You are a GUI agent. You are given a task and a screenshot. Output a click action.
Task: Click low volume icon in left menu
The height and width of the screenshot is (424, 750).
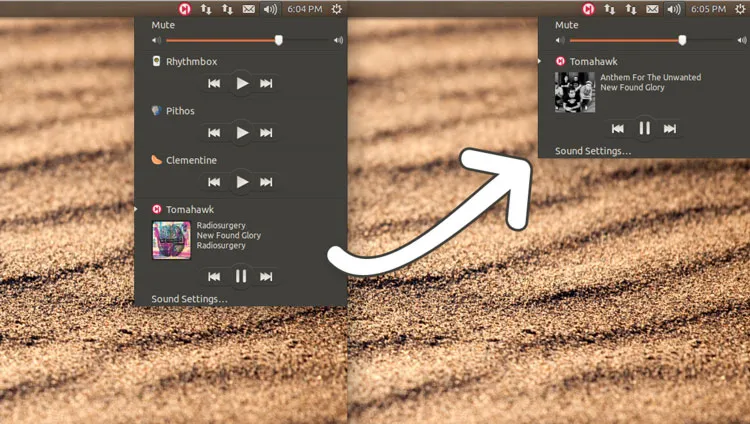[x=156, y=41]
